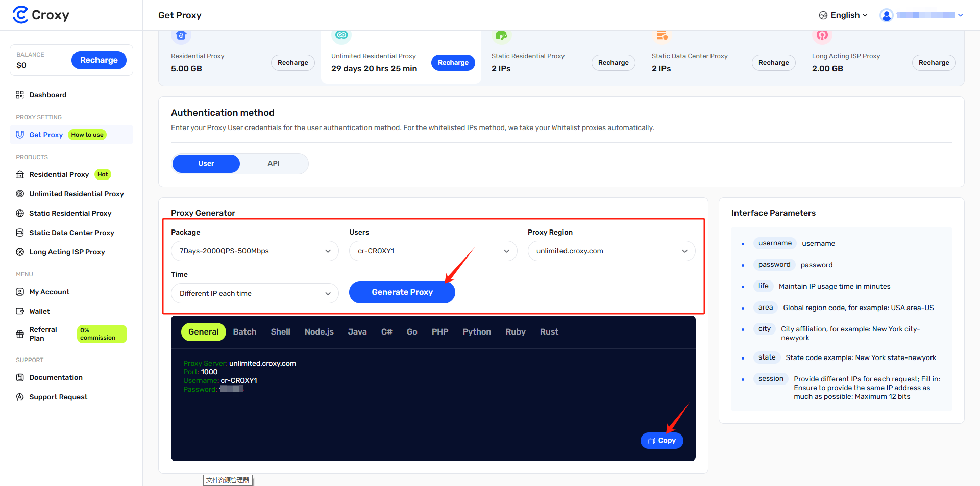Click the How to use badge
The width and height of the screenshot is (980, 486).
(87, 135)
